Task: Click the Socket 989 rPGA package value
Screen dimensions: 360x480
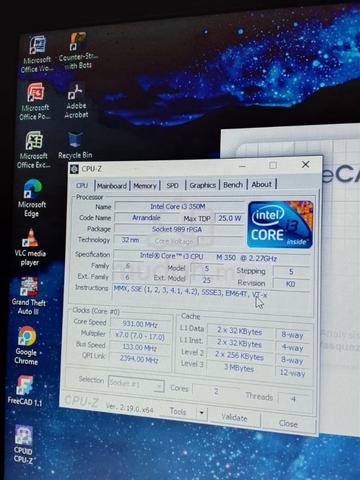Action: [x=177, y=229]
